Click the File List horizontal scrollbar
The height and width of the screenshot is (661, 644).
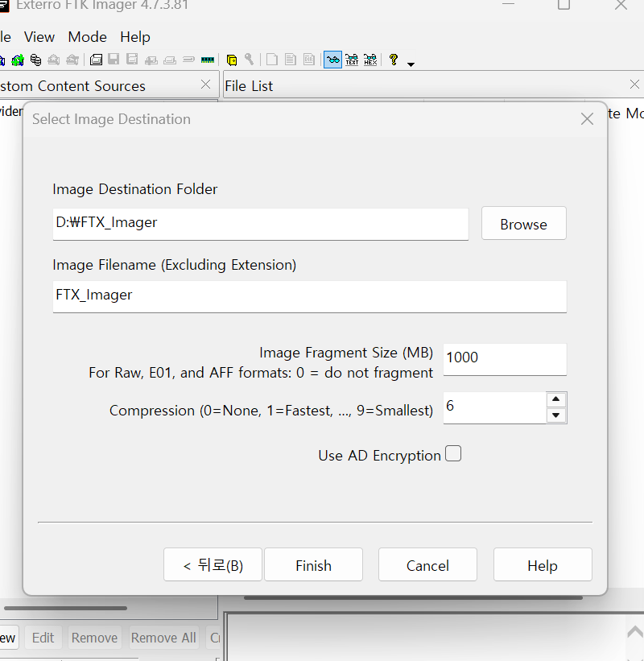[413, 597]
